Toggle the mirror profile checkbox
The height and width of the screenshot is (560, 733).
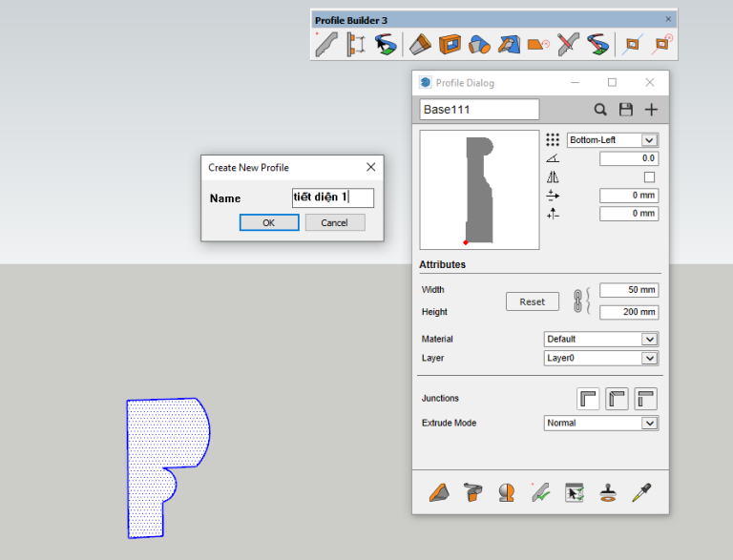[x=649, y=177]
